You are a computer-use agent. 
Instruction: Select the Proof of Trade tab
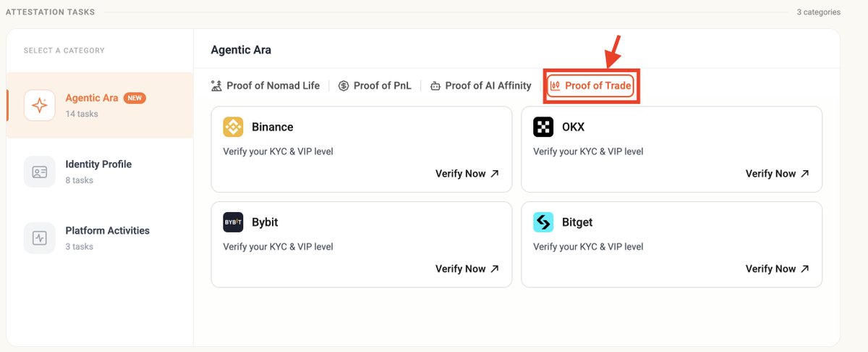click(x=591, y=85)
